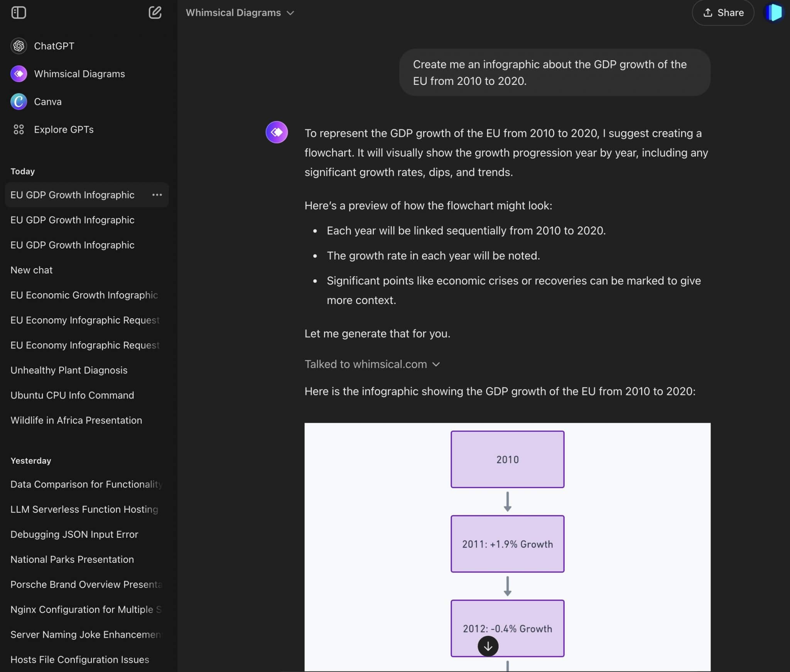
Task: Open ChatGPT from the sidebar icon
Action: [x=19, y=46]
